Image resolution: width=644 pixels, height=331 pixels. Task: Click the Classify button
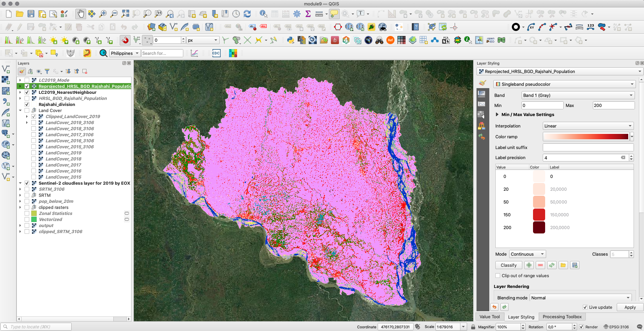click(508, 265)
